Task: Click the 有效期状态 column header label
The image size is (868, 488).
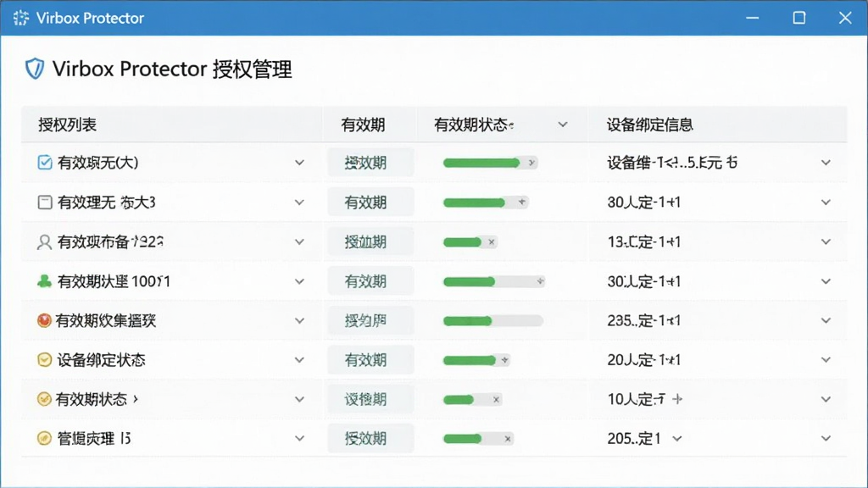Action: tap(473, 125)
